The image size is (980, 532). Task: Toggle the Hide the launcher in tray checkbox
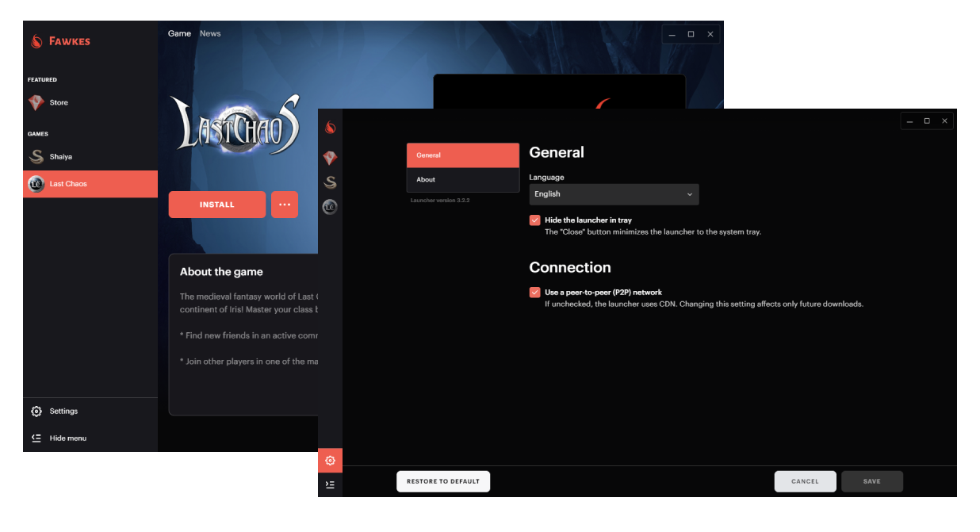(535, 220)
